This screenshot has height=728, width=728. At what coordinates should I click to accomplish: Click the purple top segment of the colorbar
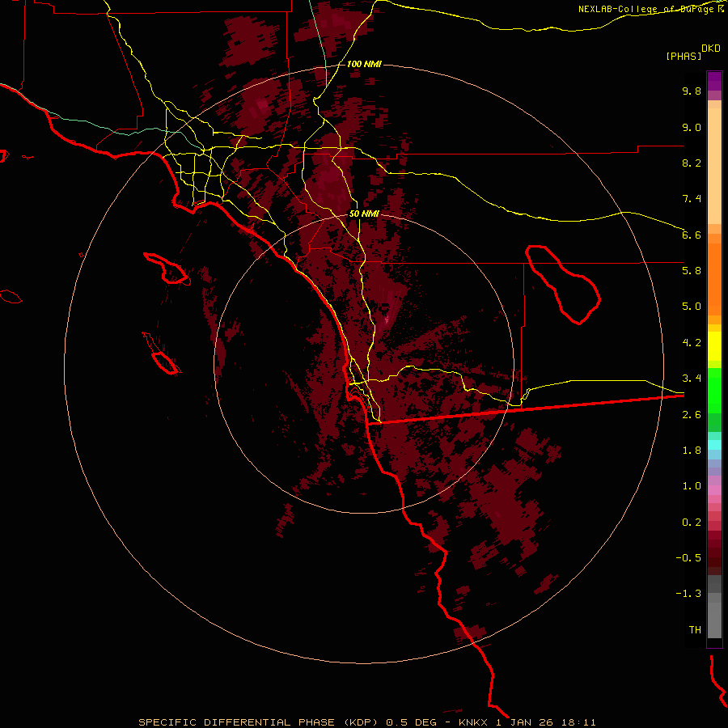point(714,81)
